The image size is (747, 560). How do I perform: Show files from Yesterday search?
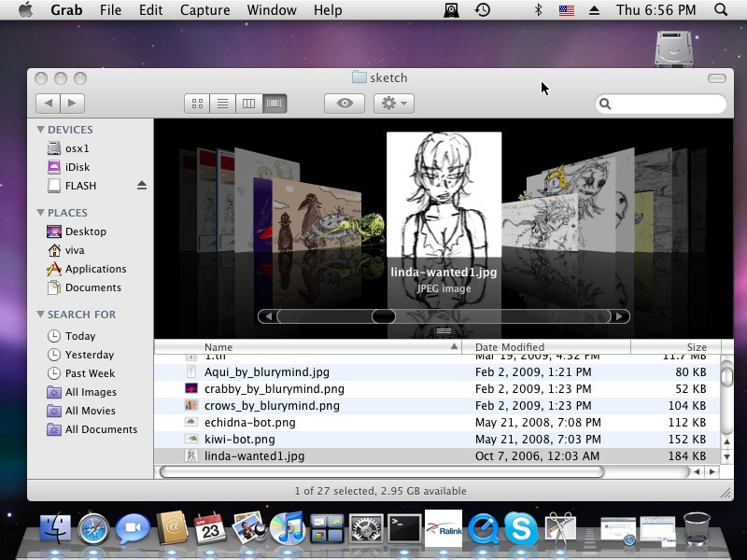click(x=81, y=355)
